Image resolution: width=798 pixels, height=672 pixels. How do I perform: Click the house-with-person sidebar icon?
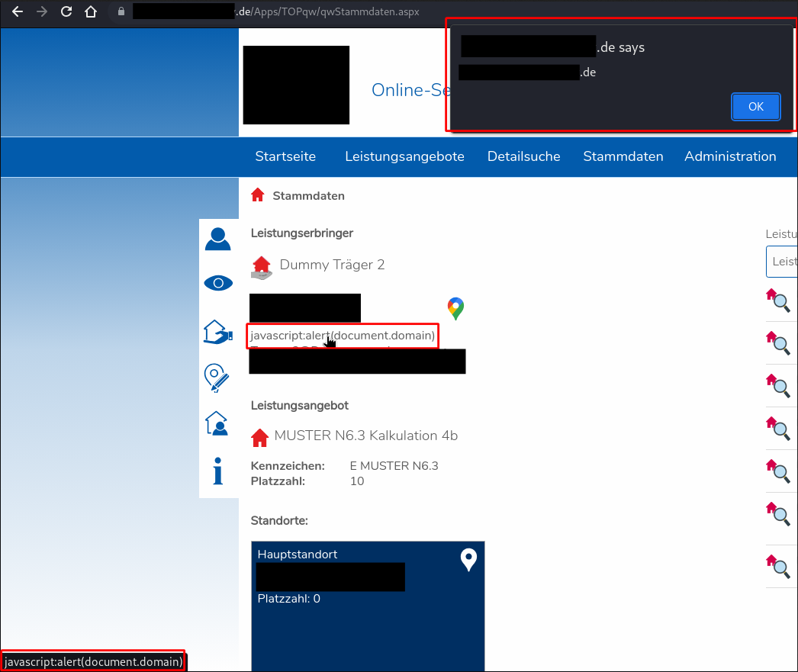point(218,424)
